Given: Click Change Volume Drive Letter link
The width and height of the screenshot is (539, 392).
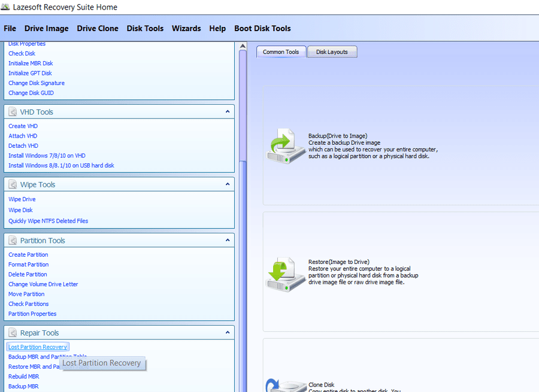Looking at the screenshot, I should 43,284.
